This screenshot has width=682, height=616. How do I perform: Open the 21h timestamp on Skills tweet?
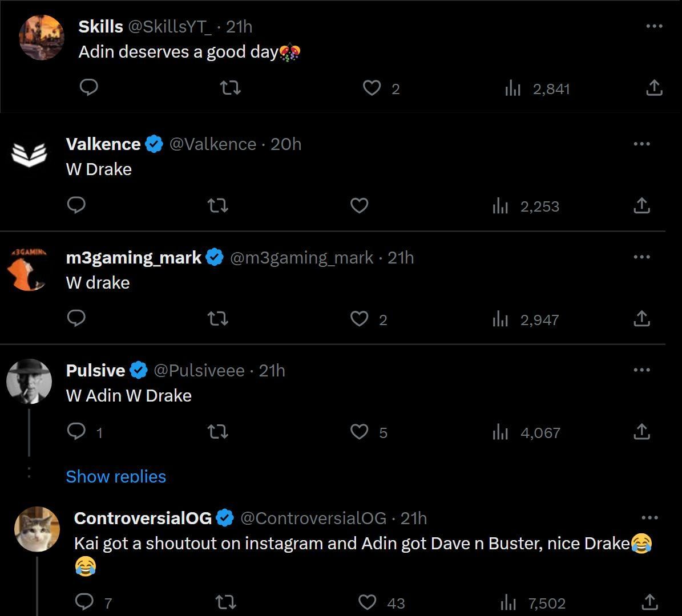[239, 26]
